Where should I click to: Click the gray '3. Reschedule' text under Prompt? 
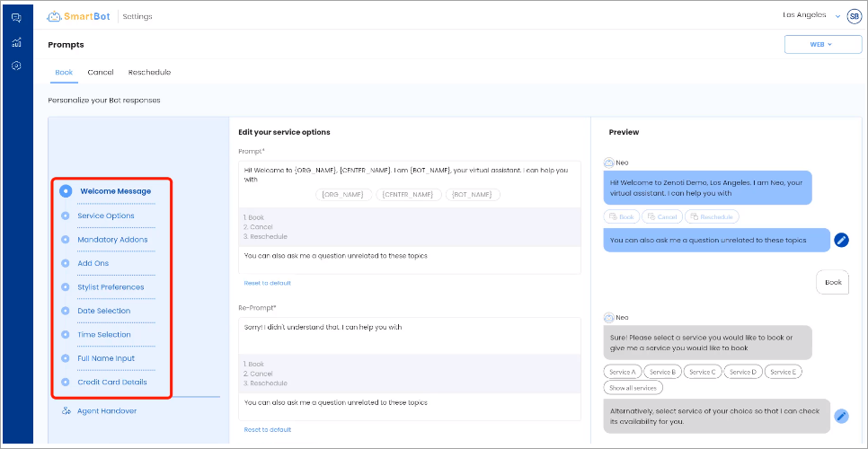tap(266, 237)
